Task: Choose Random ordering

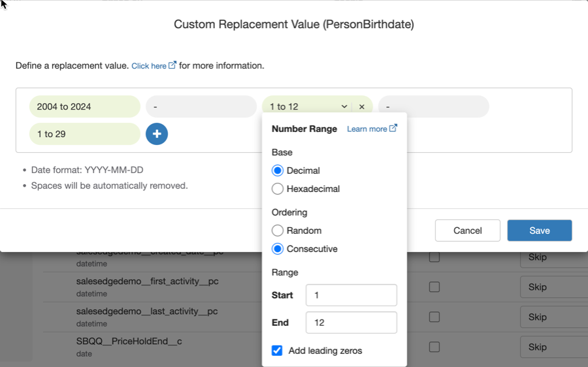Action: (x=278, y=230)
